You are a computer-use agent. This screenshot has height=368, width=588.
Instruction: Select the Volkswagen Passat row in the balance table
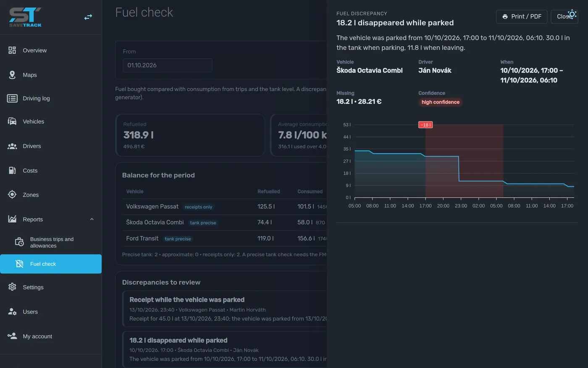(225, 207)
